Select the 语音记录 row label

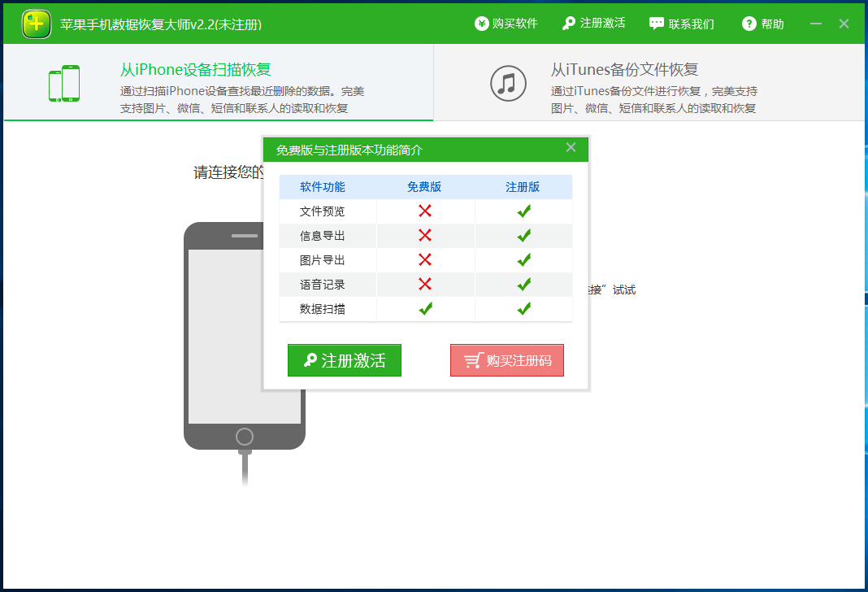[322, 285]
